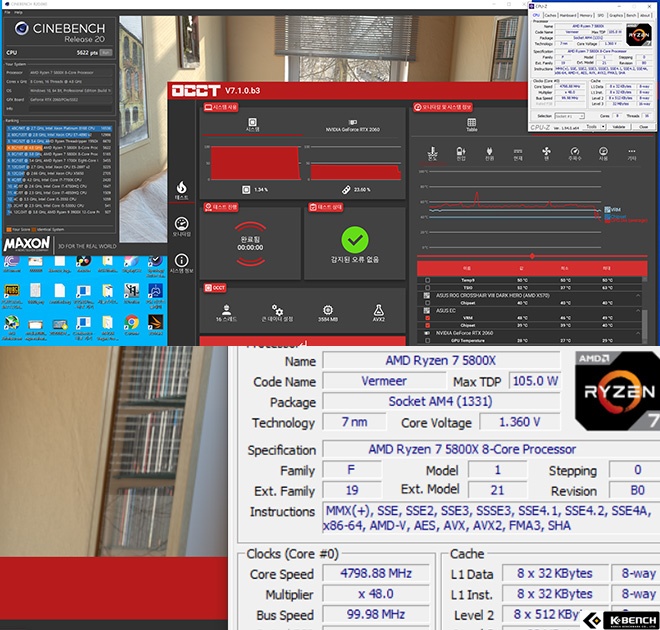Click the CPU-Z Close button
Image resolution: width=660 pixels, height=630 pixels.
point(644,127)
